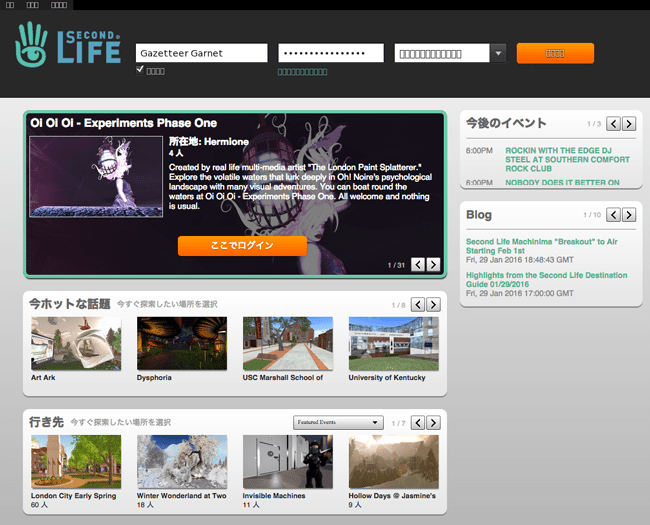Open the first menu in top bar
This screenshot has height=525, width=650.
[10, 5]
